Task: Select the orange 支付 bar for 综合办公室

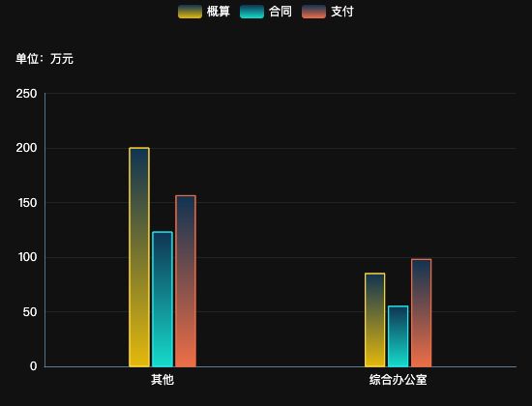Action: pos(422,313)
